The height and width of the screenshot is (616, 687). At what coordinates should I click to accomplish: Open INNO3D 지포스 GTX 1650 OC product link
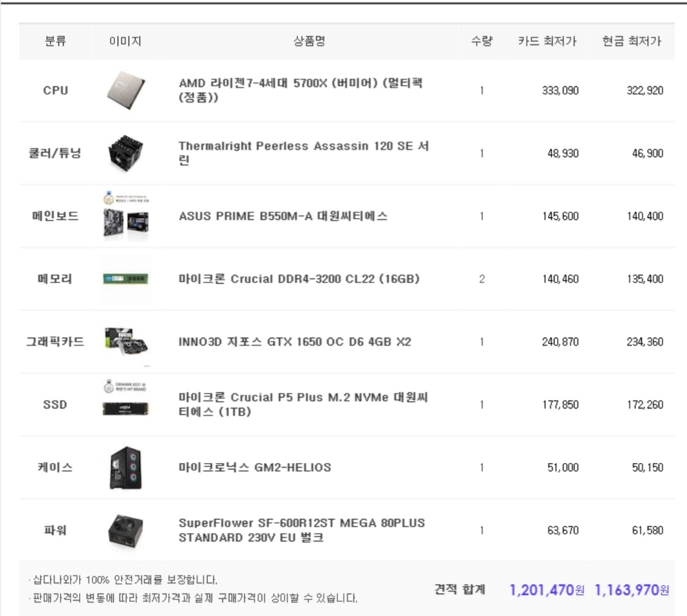(295, 342)
